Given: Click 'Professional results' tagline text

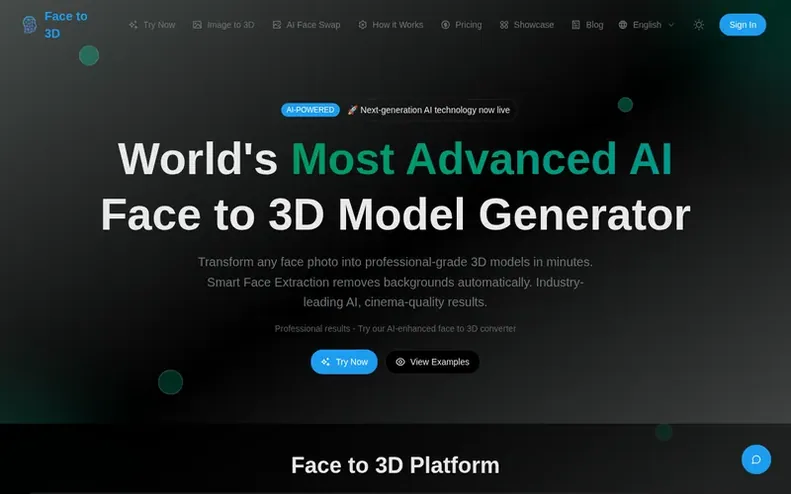Looking at the screenshot, I should (x=396, y=328).
